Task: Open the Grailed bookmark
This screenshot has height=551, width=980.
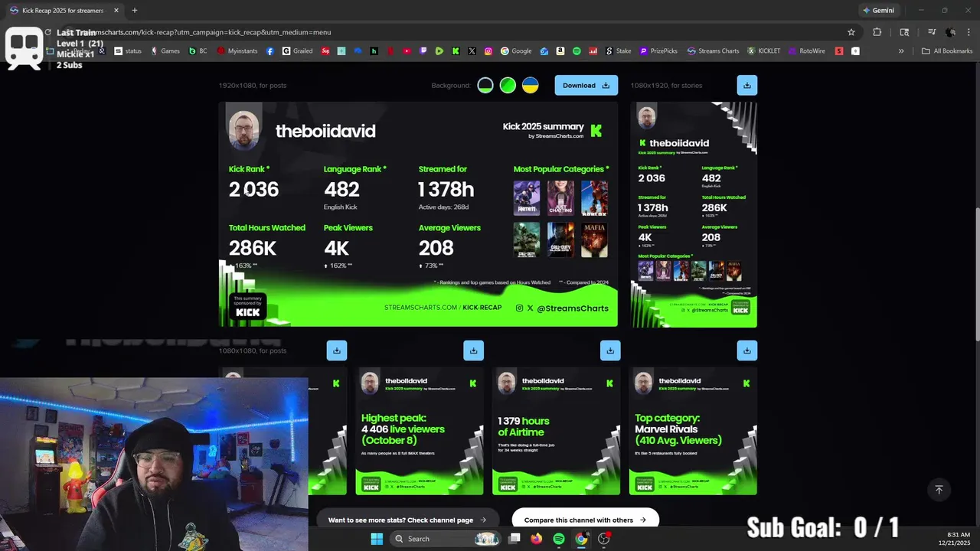Action: [x=297, y=51]
